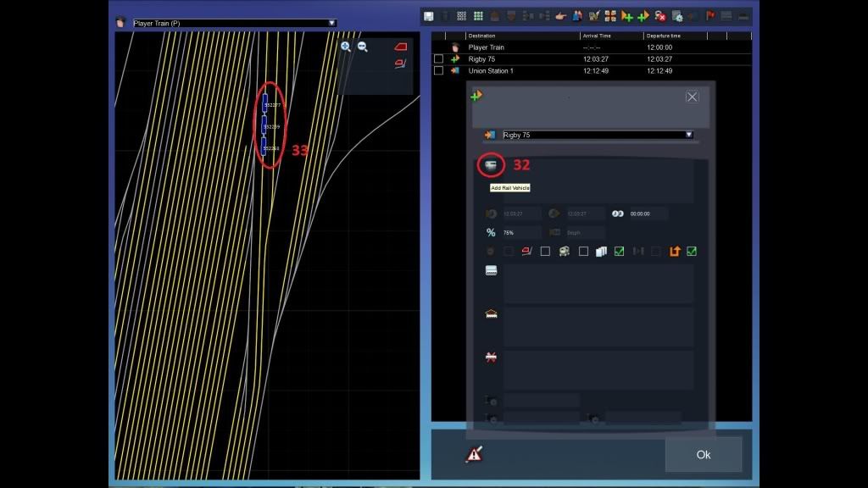Click the green plus icon on the Rigby 75 row
Image resolution: width=868 pixels, height=488 pixels.
(x=455, y=58)
